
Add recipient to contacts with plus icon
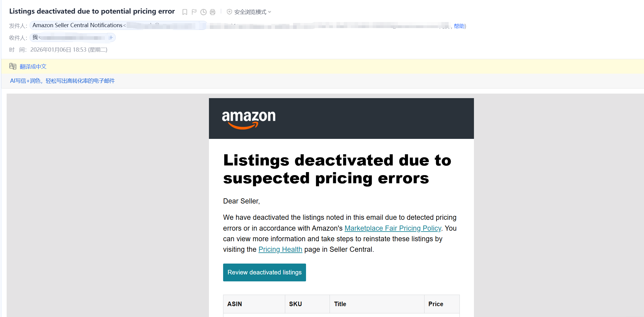pos(111,37)
